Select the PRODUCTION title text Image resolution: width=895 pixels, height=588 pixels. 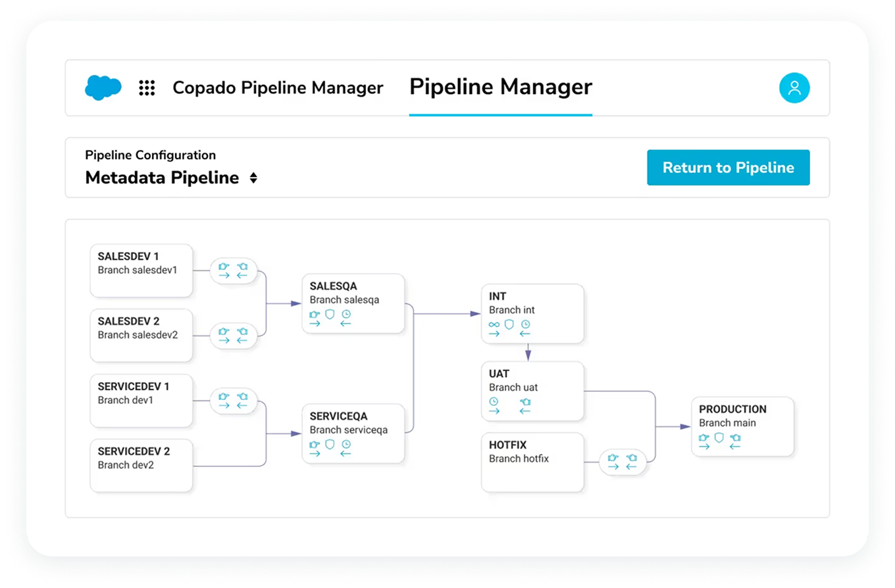(732, 410)
